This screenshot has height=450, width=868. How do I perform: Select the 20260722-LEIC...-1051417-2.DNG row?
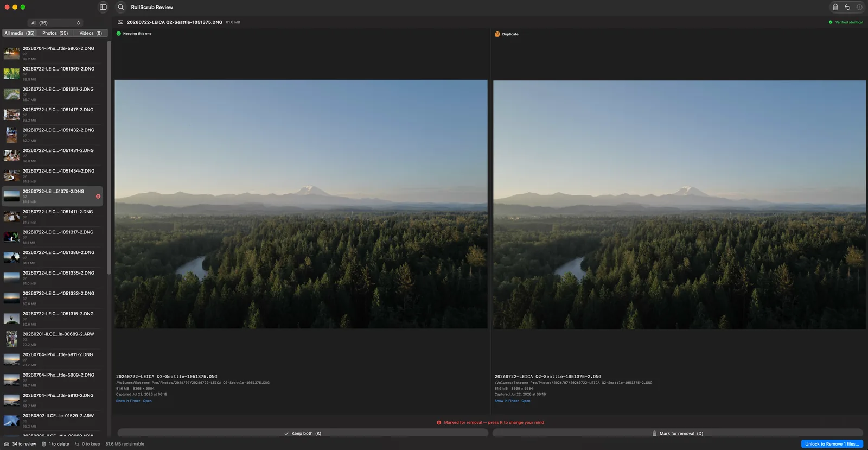click(52, 115)
